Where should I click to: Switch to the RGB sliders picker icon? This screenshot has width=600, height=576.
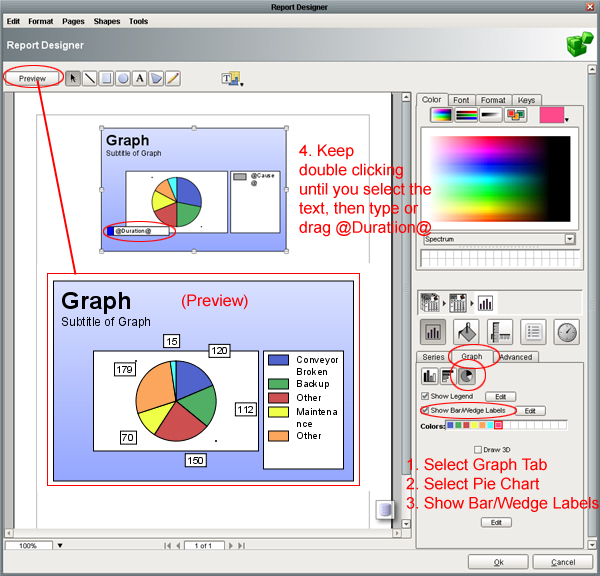point(466,115)
